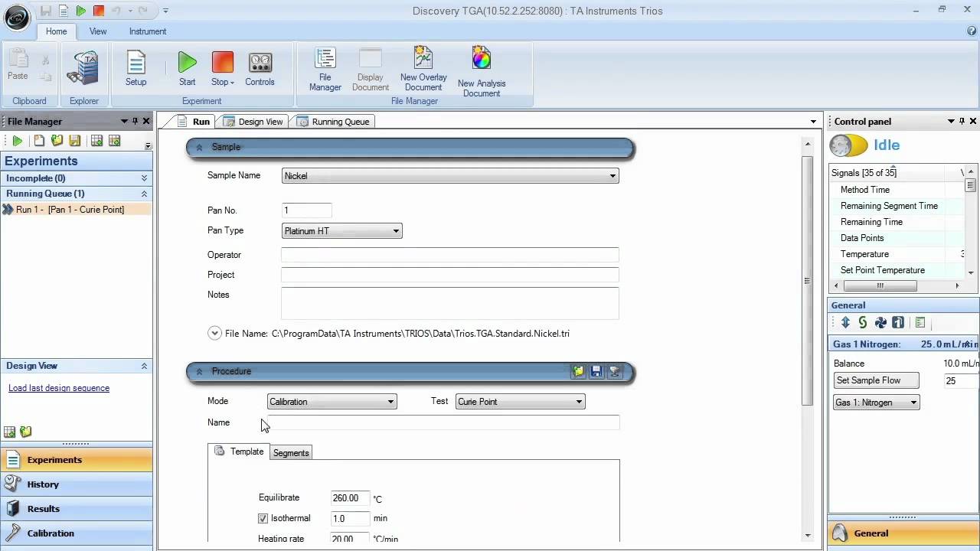Open instrument Controls in the ribbon
980x551 pixels.
[x=260, y=64]
